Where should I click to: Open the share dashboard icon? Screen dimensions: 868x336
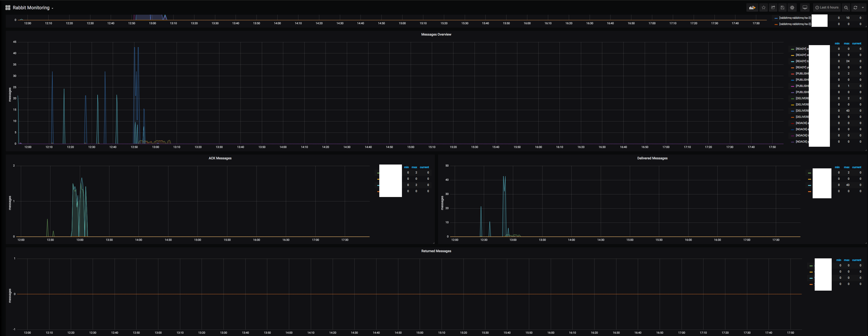coord(773,7)
